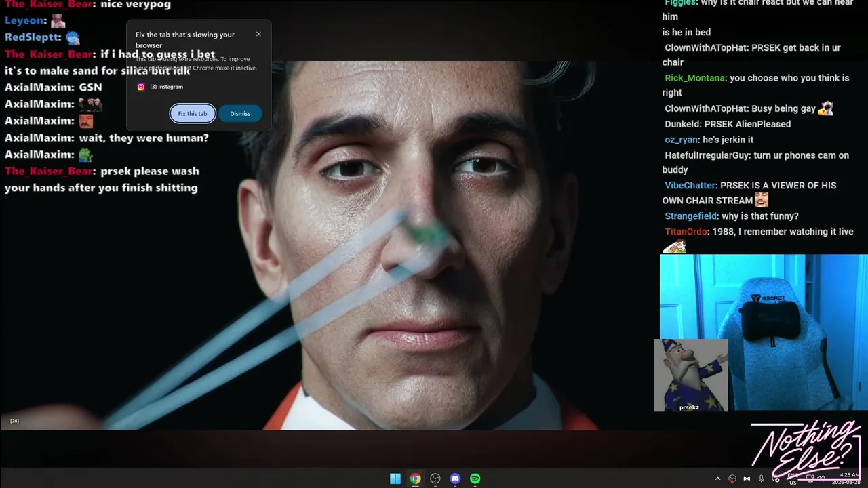Viewport: 868px width, 488px height.
Task: Click the green frog emote from AxialMaxim
Action: [85, 155]
